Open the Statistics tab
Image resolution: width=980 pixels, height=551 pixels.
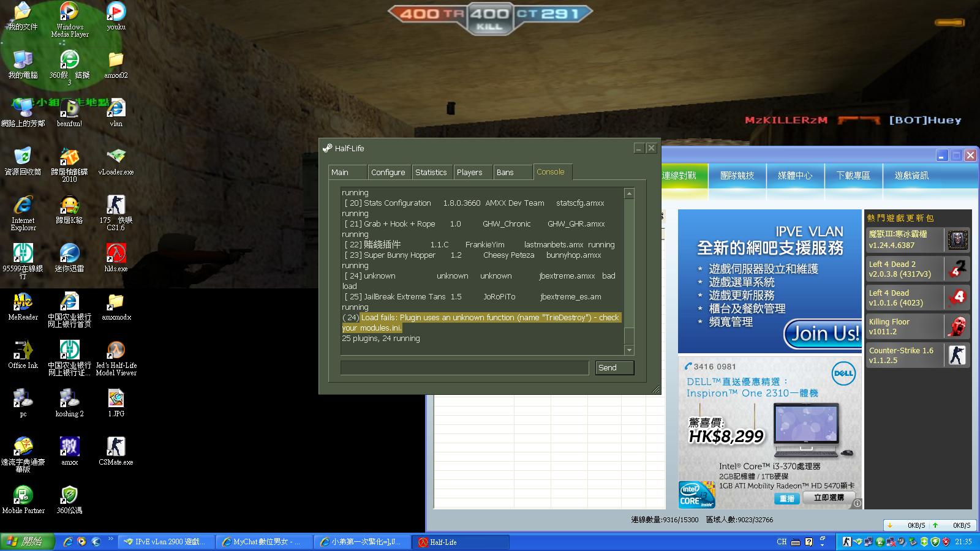(431, 172)
